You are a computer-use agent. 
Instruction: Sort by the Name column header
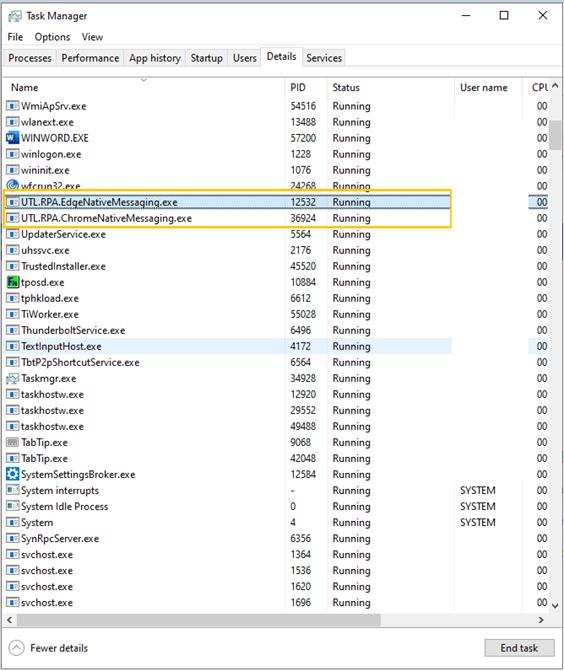click(x=144, y=87)
